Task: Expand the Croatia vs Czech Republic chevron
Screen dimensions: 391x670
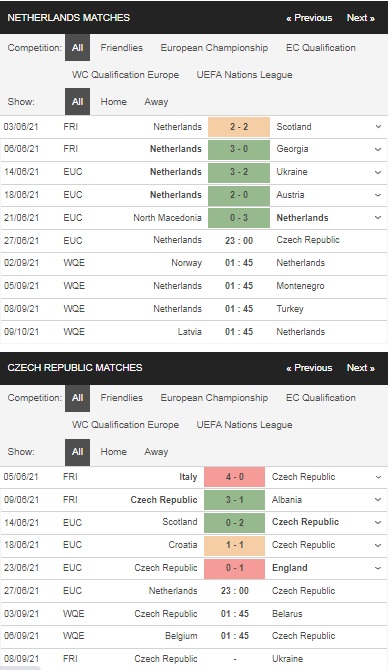Action: point(378,546)
